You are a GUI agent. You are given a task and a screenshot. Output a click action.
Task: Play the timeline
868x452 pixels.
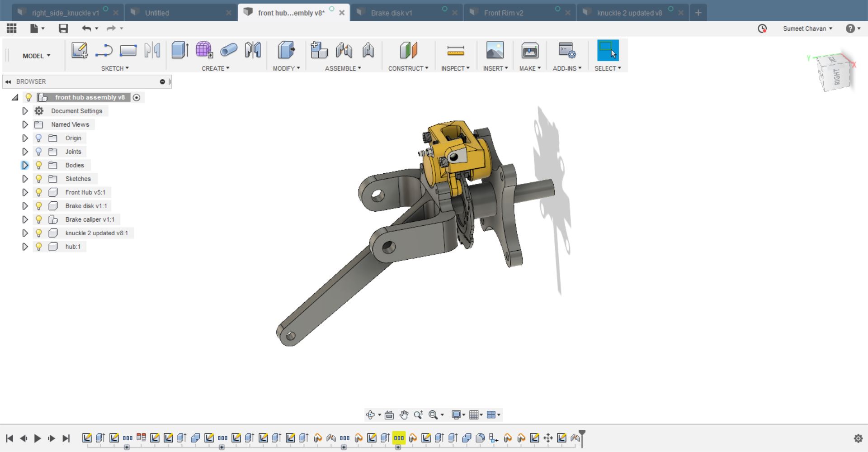38,438
